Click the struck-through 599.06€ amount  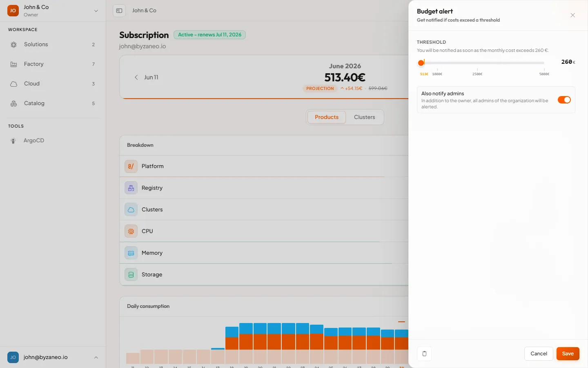pyautogui.click(x=378, y=88)
